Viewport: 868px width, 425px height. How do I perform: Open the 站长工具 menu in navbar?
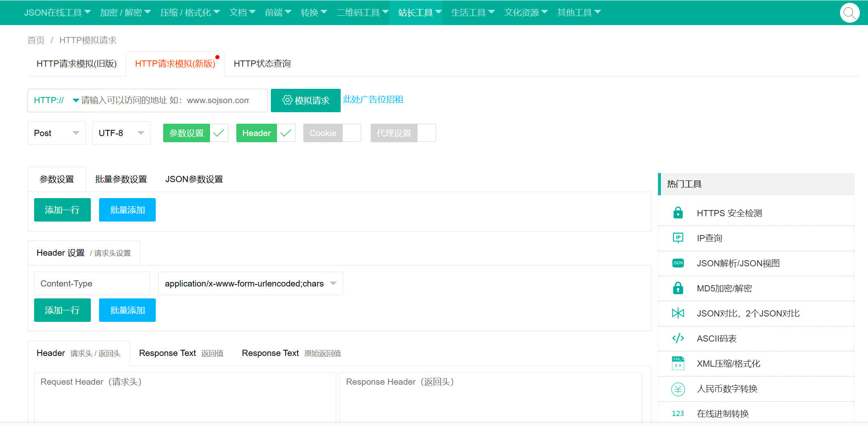[x=419, y=13]
